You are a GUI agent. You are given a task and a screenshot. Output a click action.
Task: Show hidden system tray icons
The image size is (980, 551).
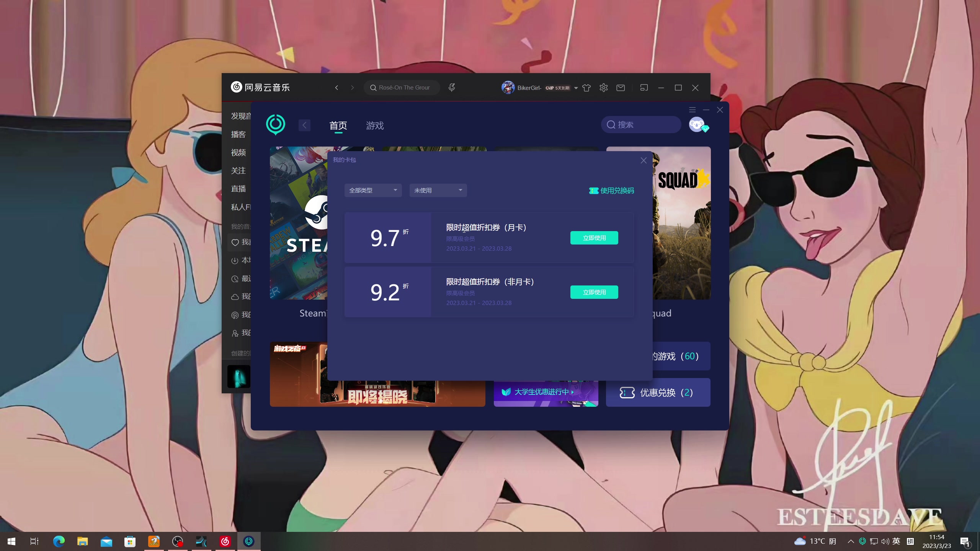pyautogui.click(x=851, y=541)
